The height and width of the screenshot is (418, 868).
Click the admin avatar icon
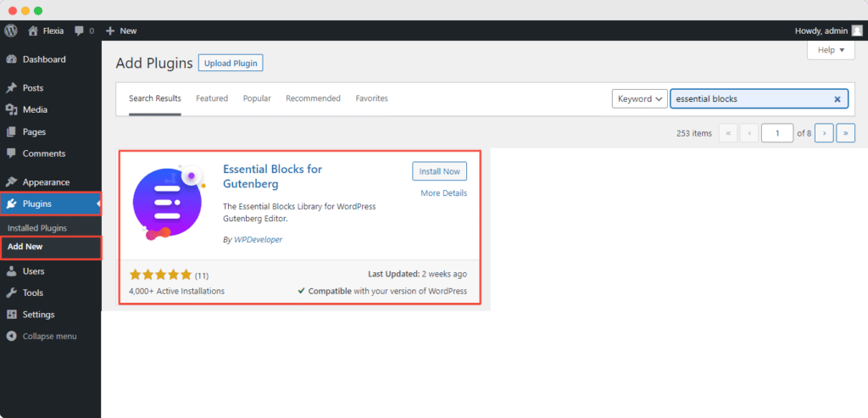point(857,31)
